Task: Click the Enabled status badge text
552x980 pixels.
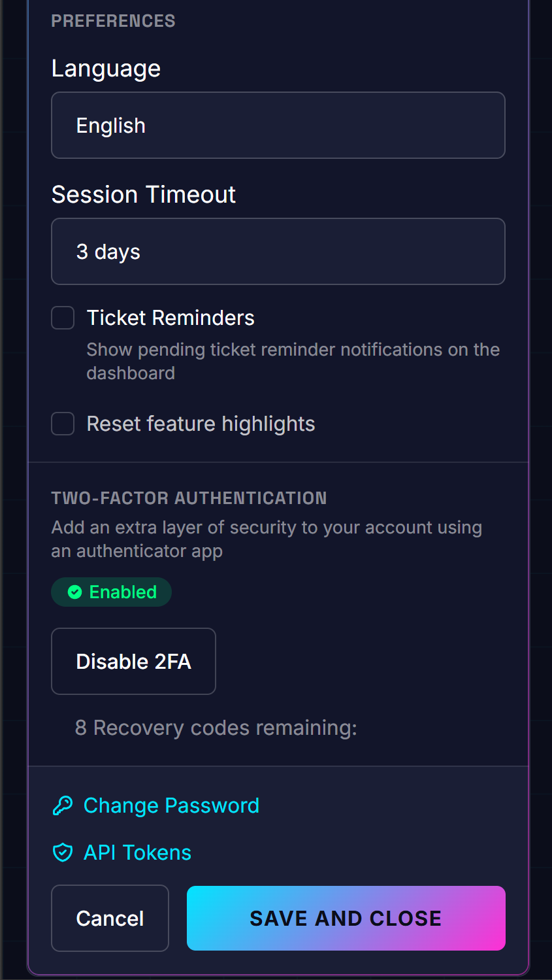Action: pos(123,592)
